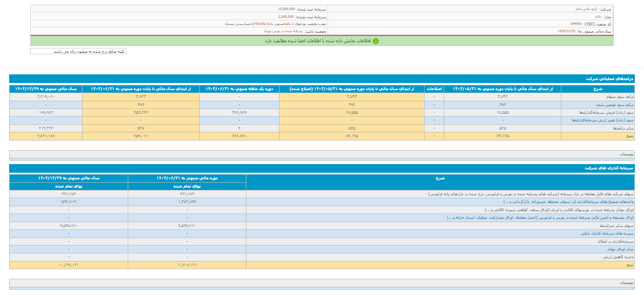Click the green info icon in the banner
Viewport: 644px width, 296px height.
point(376,41)
